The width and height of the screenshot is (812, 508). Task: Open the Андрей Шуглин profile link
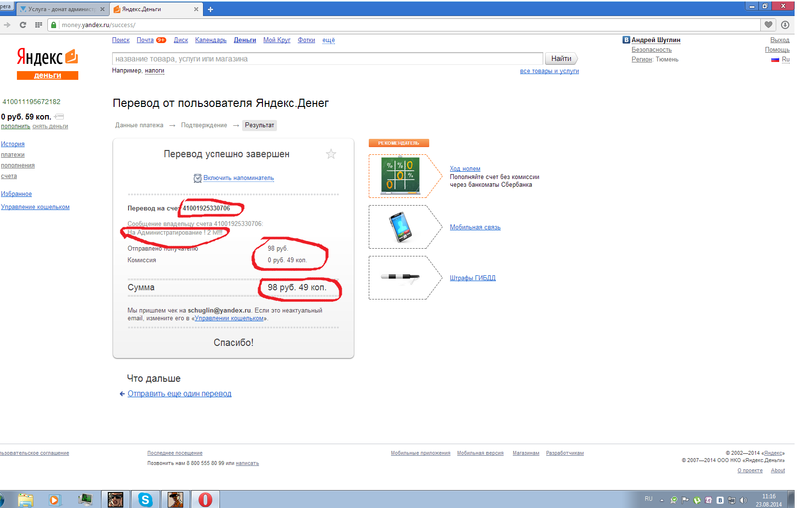pyautogui.click(x=656, y=40)
